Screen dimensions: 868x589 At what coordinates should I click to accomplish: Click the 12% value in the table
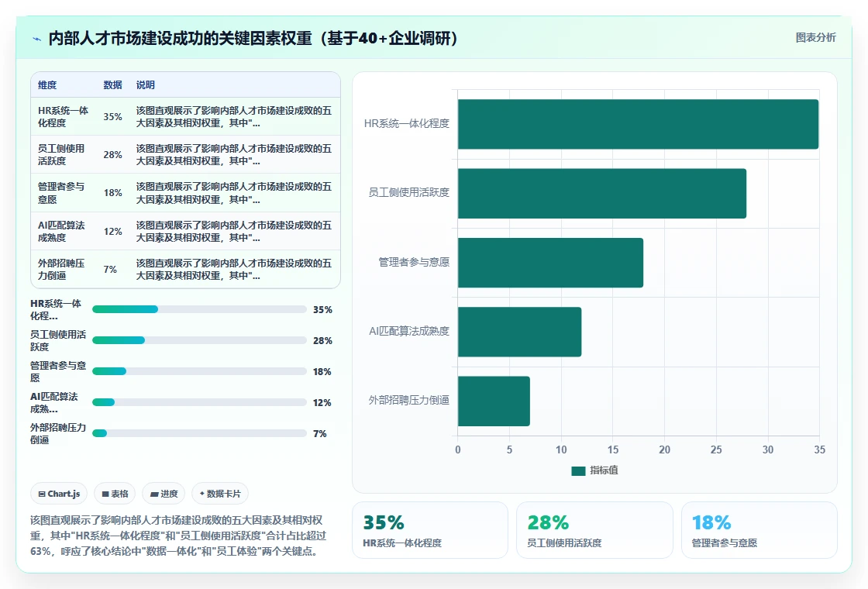click(112, 232)
